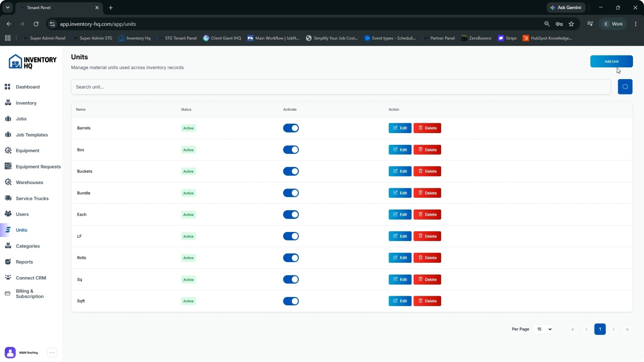644x362 pixels.
Task: Click the blue search magnifier button
Action: click(x=625, y=87)
